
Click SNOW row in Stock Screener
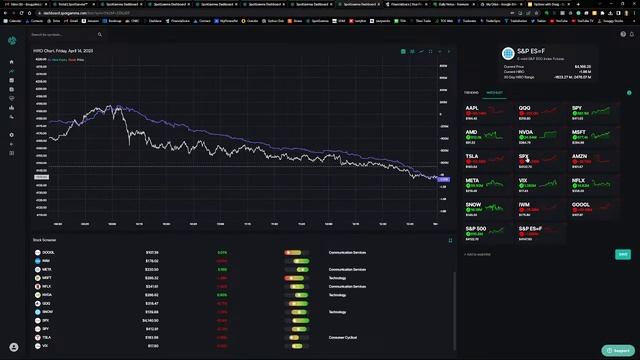(x=242, y=312)
